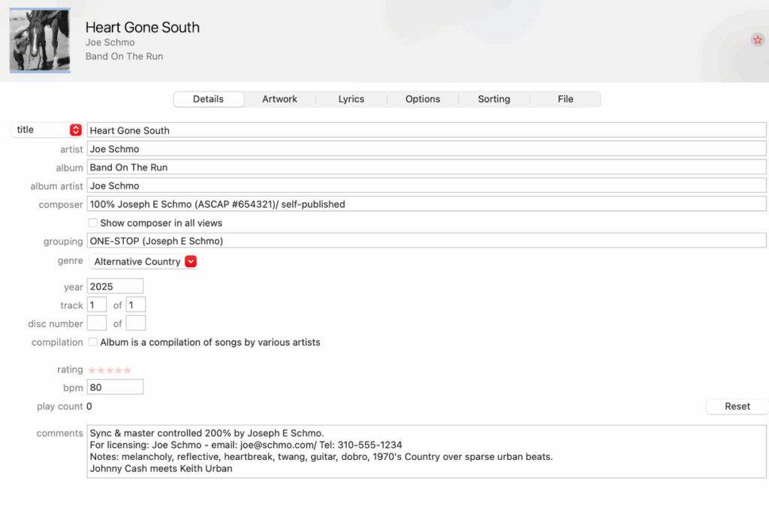Set rating with the first star
769x532 pixels.
[92, 371]
